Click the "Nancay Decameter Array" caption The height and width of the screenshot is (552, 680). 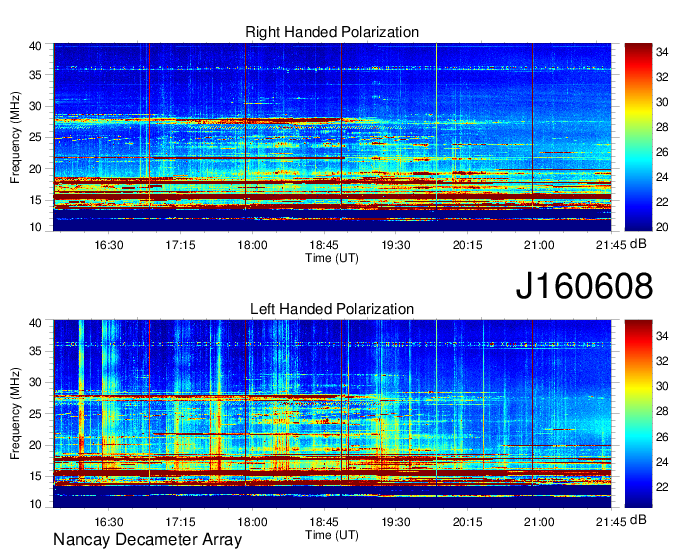click(147, 540)
